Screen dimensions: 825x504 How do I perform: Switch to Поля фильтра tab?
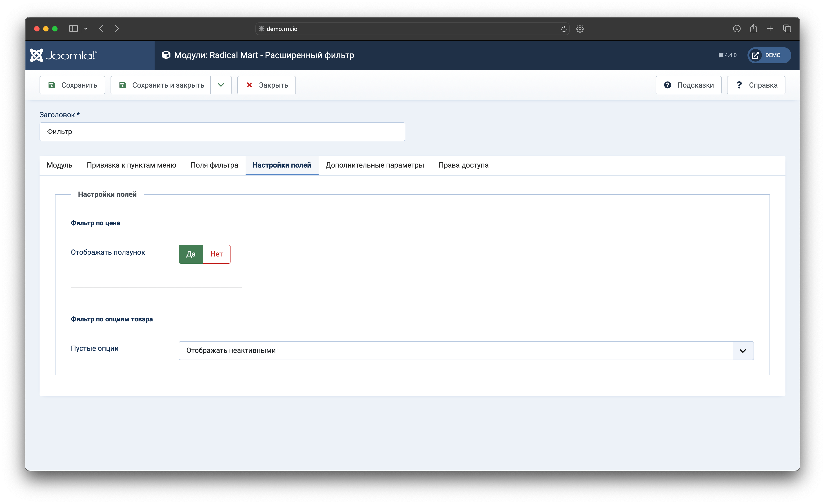tap(214, 165)
